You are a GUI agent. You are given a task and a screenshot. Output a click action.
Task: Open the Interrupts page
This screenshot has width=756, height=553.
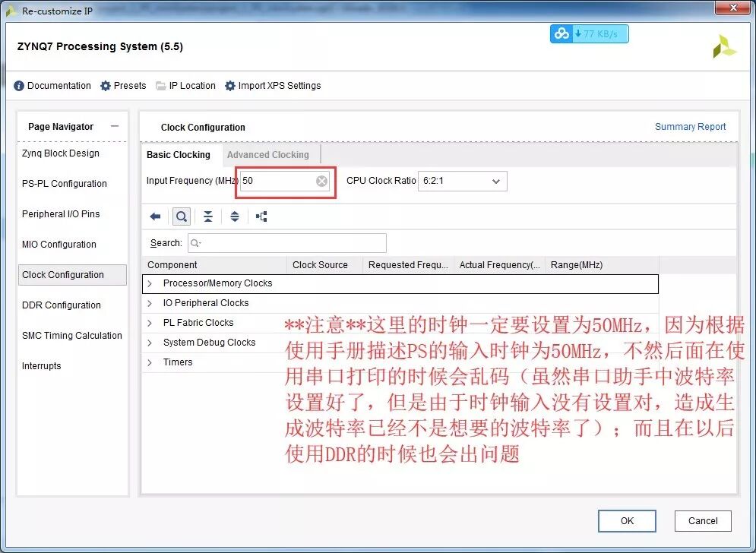[x=42, y=366]
